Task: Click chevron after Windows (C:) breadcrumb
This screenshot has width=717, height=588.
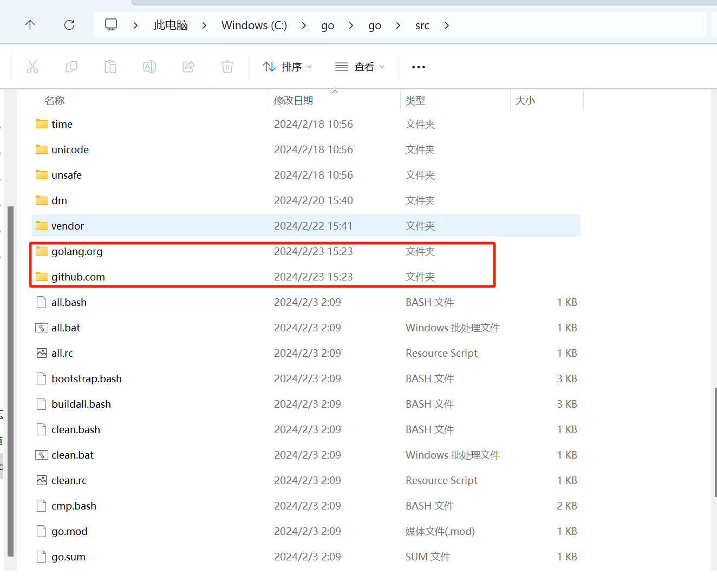Action: coord(304,25)
